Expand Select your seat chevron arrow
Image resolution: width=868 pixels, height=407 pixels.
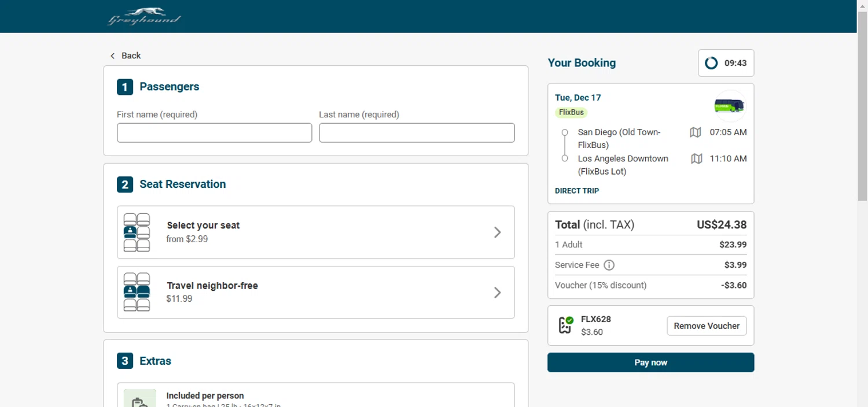point(497,232)
